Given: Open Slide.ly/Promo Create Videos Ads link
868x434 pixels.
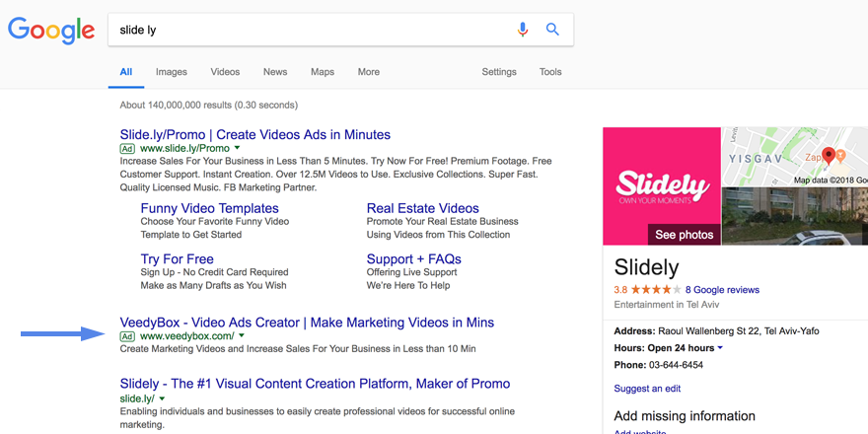Looking at the screenshot, I should point(255,134).
